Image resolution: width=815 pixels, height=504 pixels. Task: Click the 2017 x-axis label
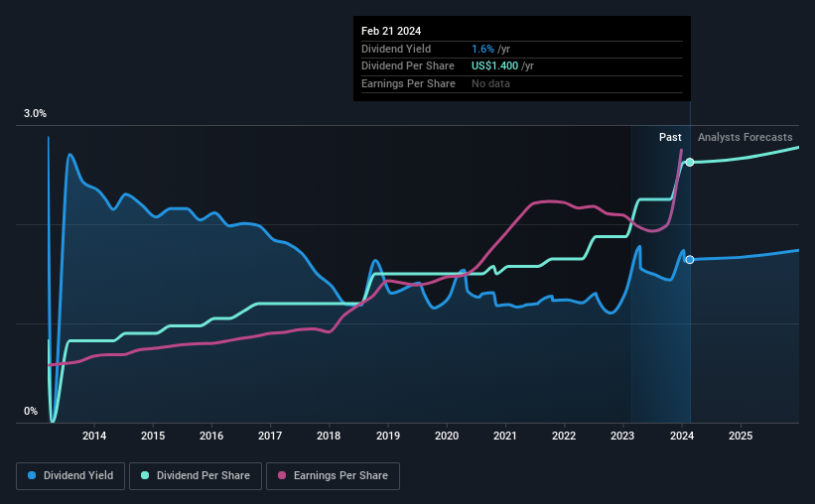270,436
